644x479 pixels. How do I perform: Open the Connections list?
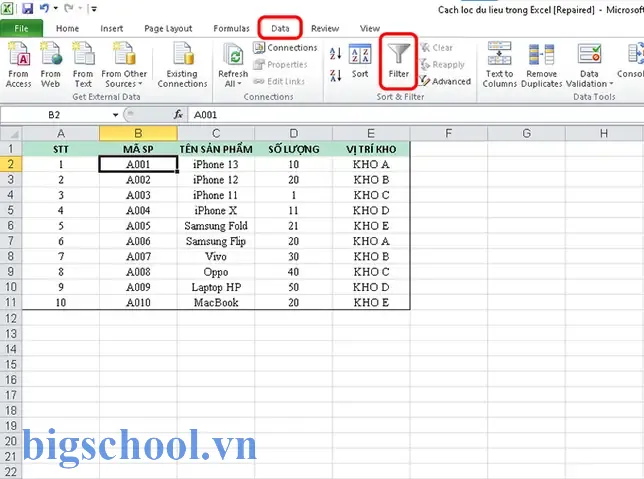(285, 48)
